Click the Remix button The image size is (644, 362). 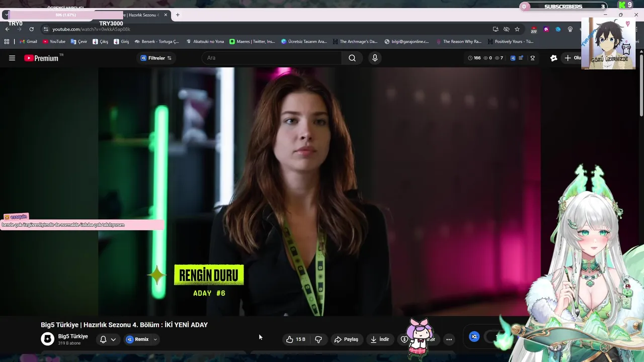[x=137, y=339]
